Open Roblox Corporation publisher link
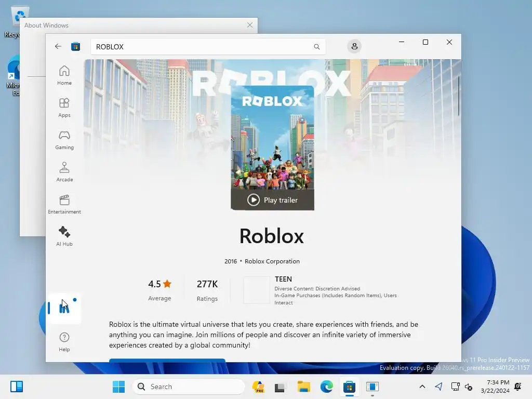Viewport: 532px width, 399px height. [272, 261]
